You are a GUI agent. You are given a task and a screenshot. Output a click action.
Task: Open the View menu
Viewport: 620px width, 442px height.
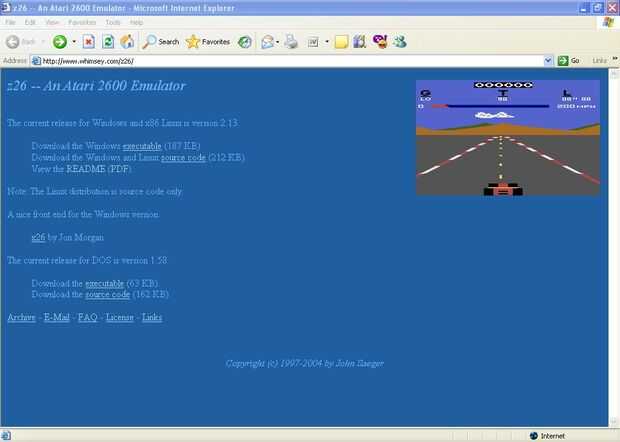pos(52,22)
